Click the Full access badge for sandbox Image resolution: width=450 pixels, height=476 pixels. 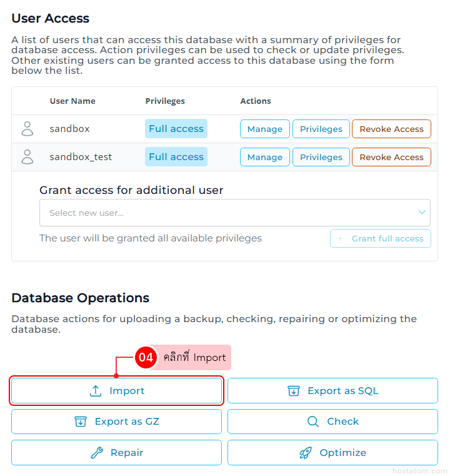pyautogui.click(x=176, y=129)
